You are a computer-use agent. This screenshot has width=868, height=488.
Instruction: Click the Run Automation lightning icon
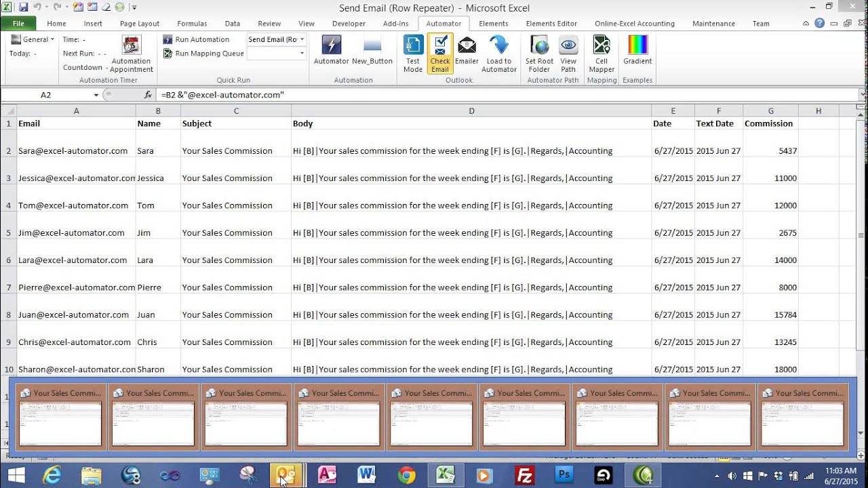tap(168, 39)
